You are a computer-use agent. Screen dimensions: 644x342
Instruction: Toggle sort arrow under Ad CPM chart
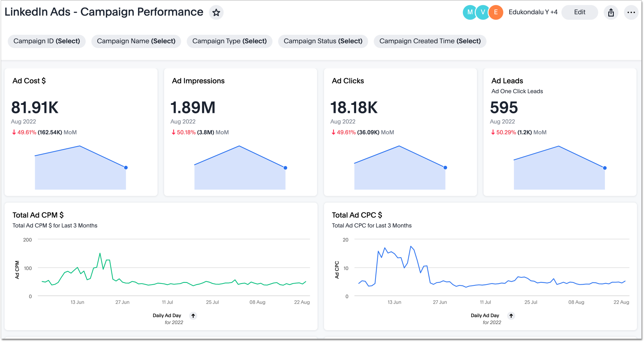pos(193,316)
